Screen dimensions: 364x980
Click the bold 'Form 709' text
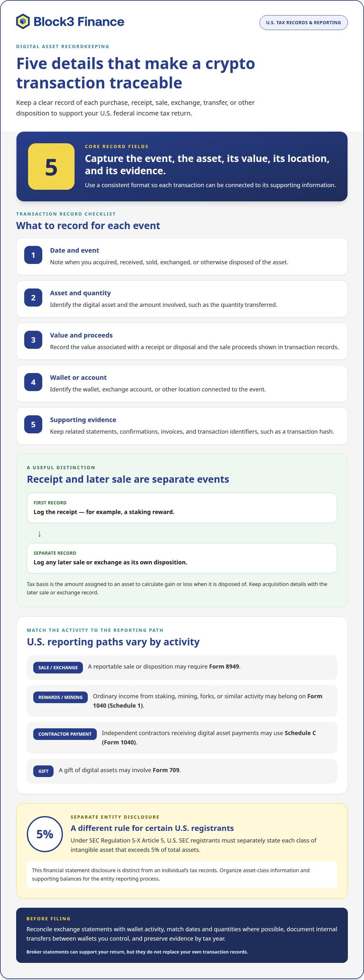pyautogui.click(x=166, y=770)
